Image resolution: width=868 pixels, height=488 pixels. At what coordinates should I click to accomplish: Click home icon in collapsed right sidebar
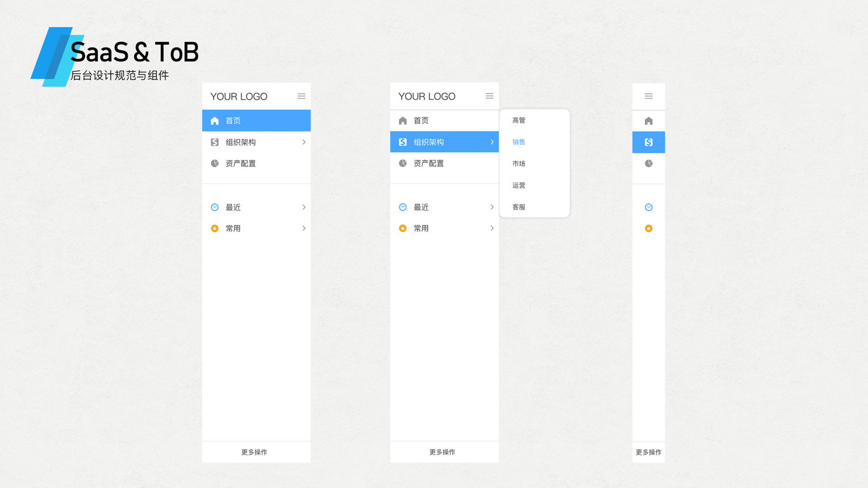point(649,121)
